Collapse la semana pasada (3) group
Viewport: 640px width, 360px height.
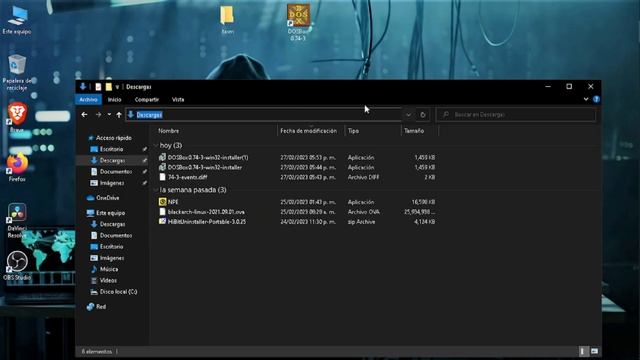(156, 190)
